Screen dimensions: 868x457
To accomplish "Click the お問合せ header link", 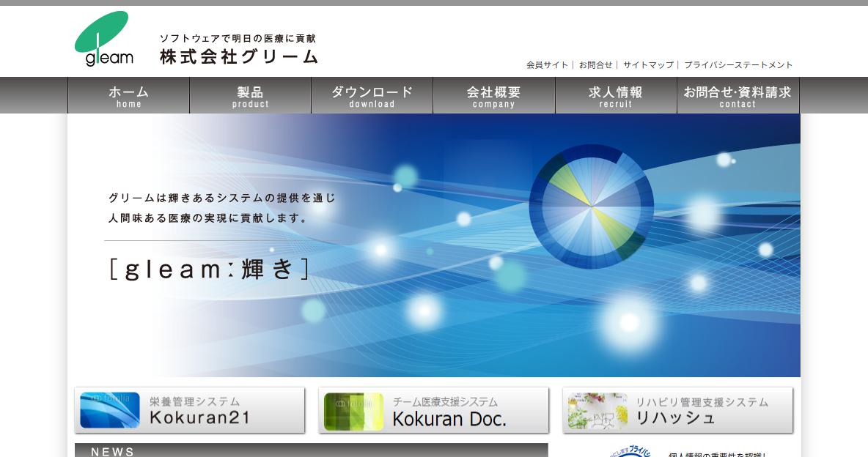I will coord(595,64).
